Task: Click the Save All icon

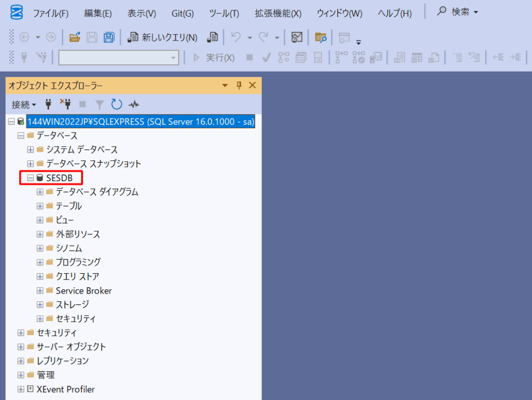Action: pyautogui.click(x=109, y=37)
